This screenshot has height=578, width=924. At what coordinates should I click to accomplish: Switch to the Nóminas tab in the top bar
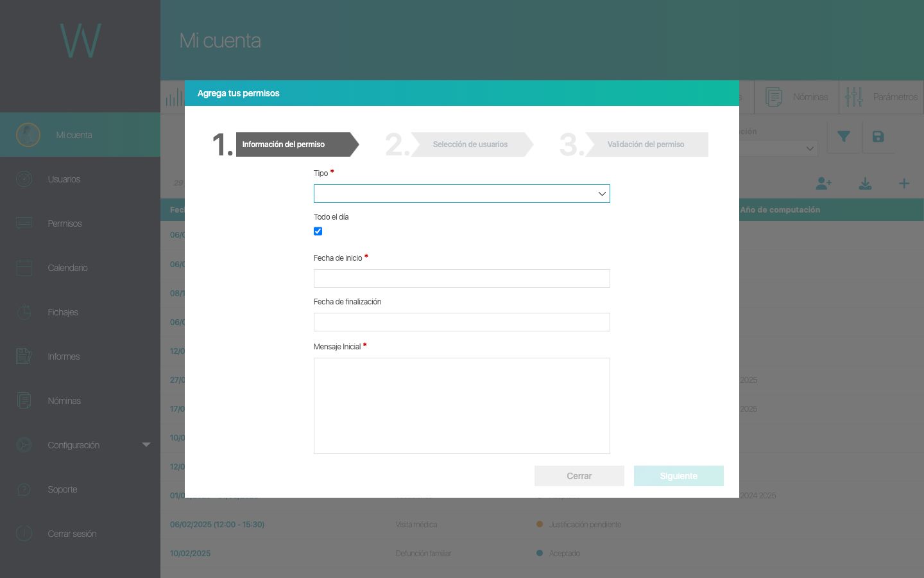pyautogui.click(x=796, y=97)
